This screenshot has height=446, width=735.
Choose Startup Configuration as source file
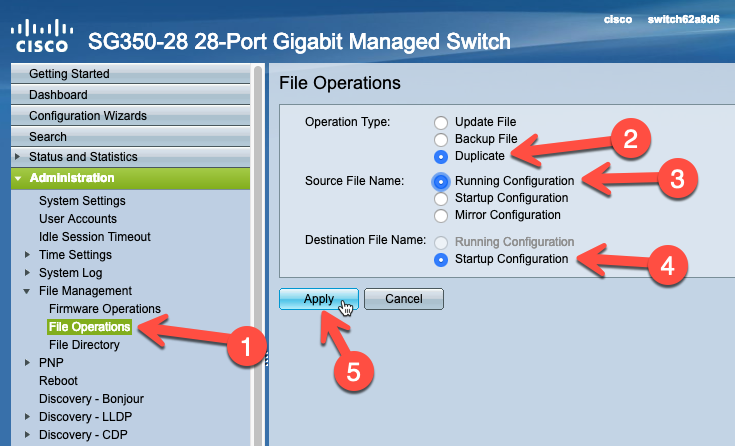[441, 198]
